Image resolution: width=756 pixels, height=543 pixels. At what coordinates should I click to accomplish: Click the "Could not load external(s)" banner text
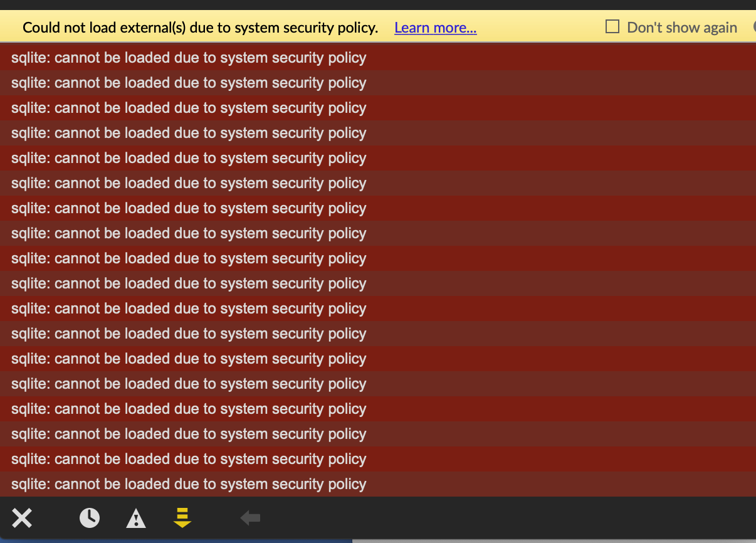click(200, 28)
